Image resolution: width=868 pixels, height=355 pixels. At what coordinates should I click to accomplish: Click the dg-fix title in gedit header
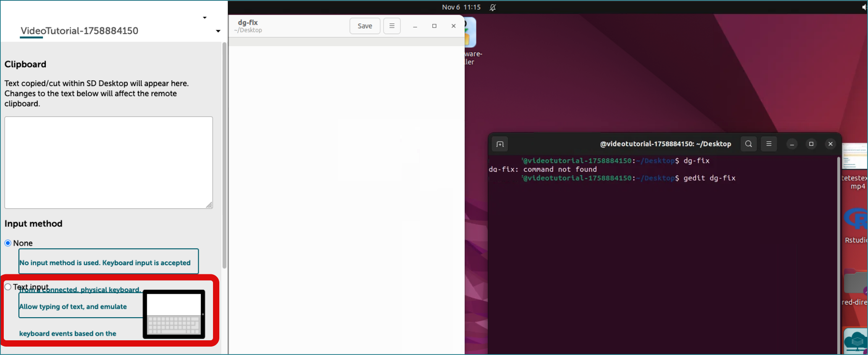(248, 22)
